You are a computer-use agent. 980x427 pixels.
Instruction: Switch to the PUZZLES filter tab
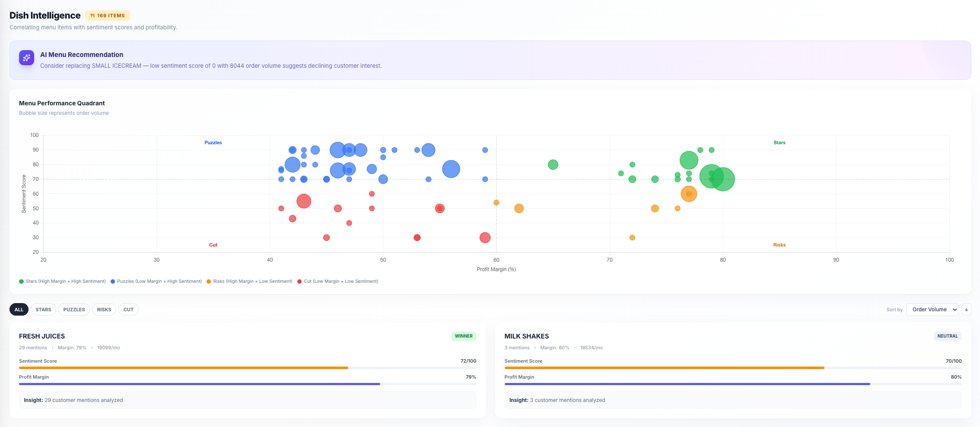coord(74,309)
